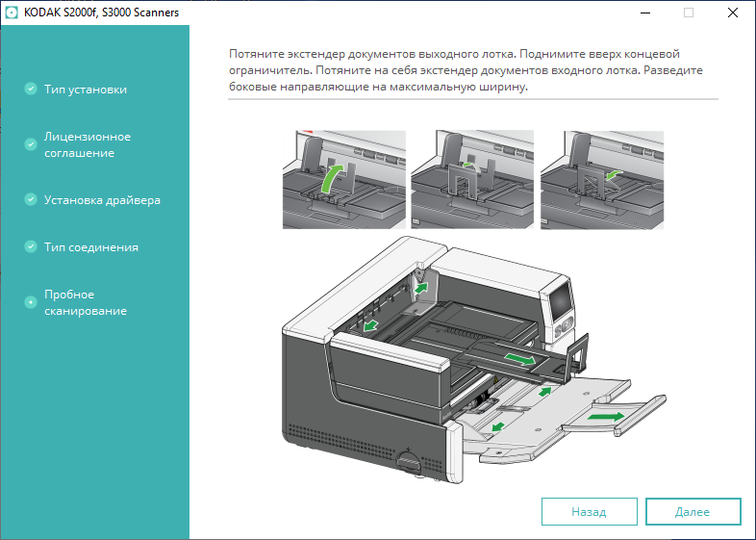
Task: Open second thumbnail showing raised end stop
Action: click(x=472, y=179)
